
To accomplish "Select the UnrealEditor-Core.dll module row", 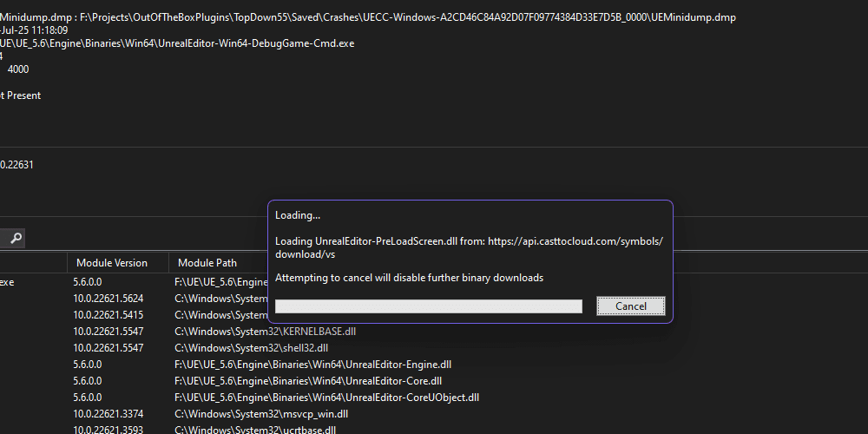I will click(308, 381).
